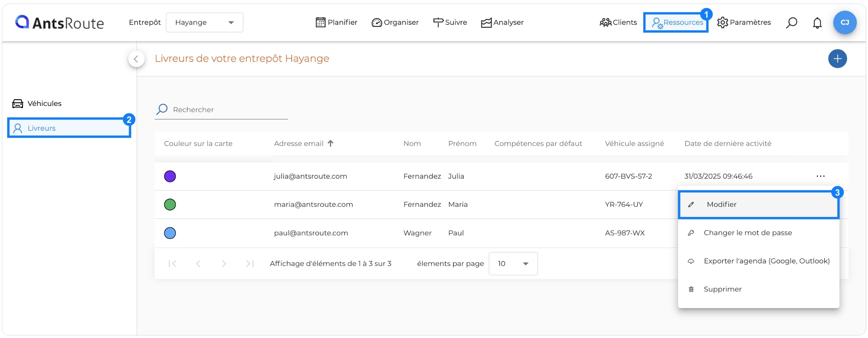Viewport: 868px width, 338px height.
Task: Sort by Compétences par défaut column
Action: [538, 143]
